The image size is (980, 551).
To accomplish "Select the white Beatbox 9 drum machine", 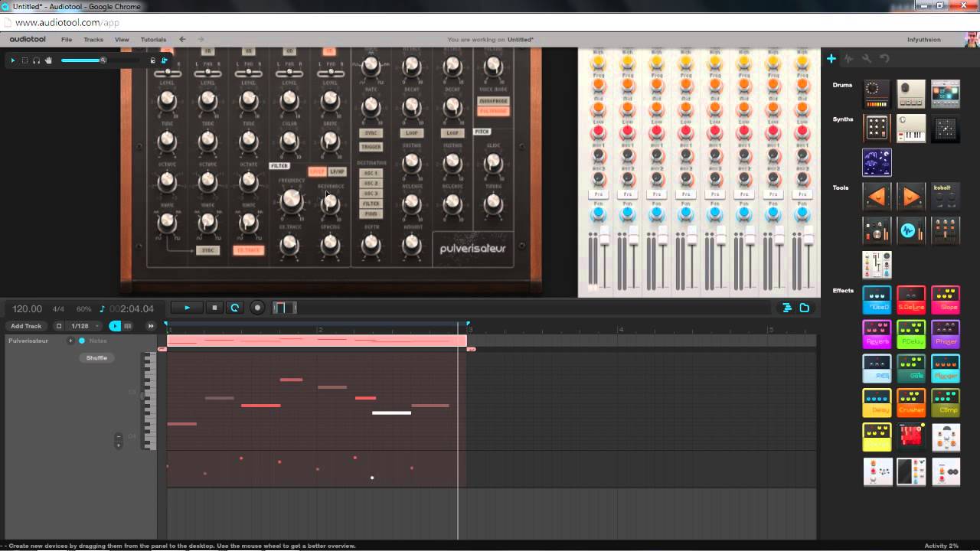I will (911, 93).
